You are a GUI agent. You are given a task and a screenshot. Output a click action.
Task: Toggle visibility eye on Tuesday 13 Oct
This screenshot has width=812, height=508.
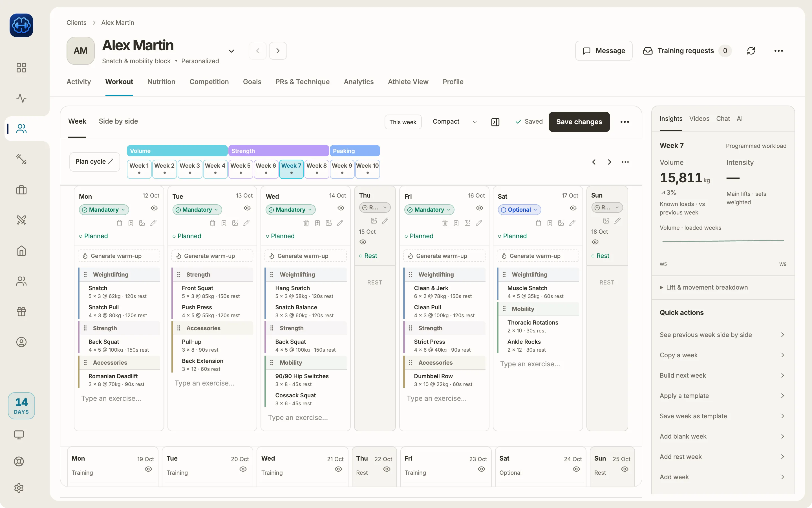click(x=247, y=208)
